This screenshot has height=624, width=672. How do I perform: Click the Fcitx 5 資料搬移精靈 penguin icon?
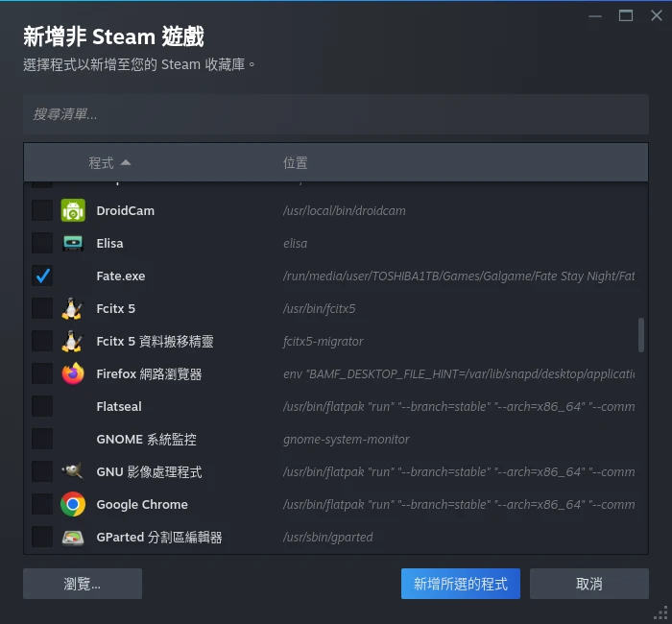tap(72, 341)
